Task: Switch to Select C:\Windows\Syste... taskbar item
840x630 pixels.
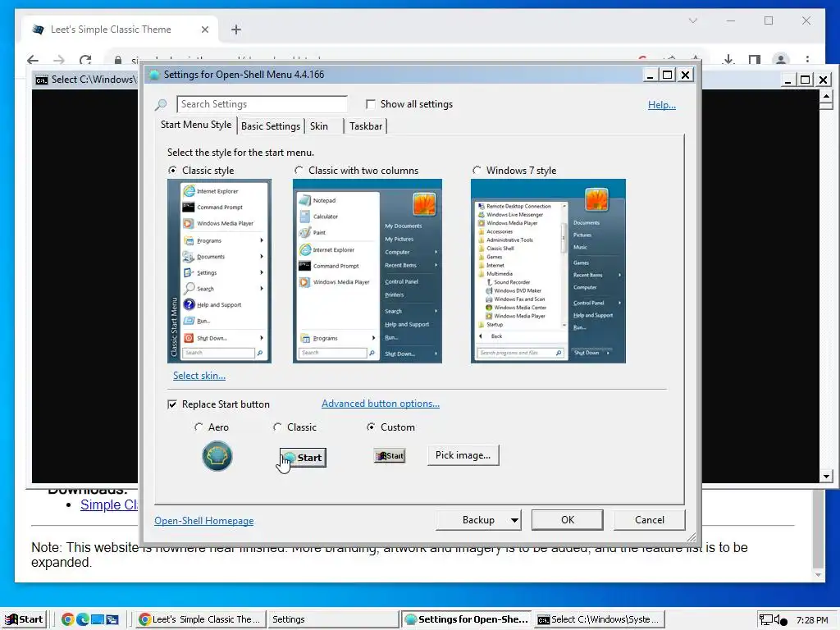Action: tap(600, 620)
